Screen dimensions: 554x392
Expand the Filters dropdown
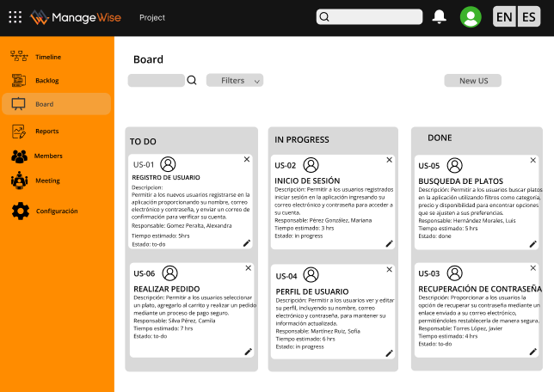[x=235, y=80]
